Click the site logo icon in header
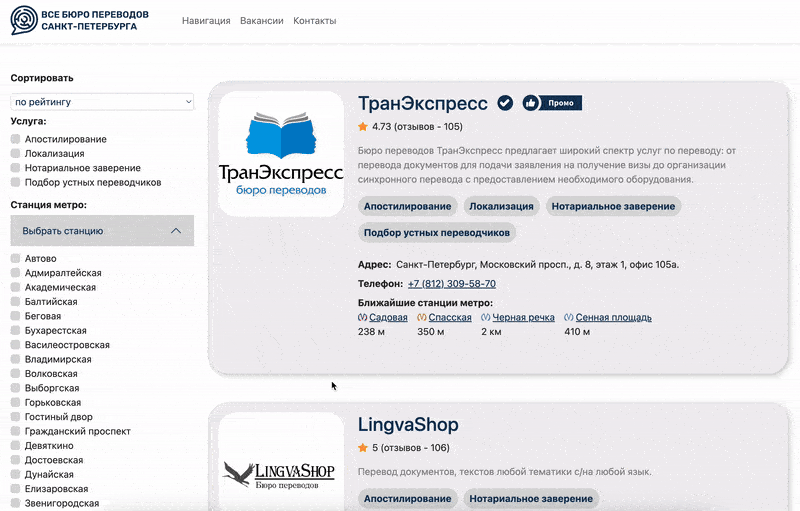Image resolution: width=800 pixels, height=511 pixels. click(24, 20)
